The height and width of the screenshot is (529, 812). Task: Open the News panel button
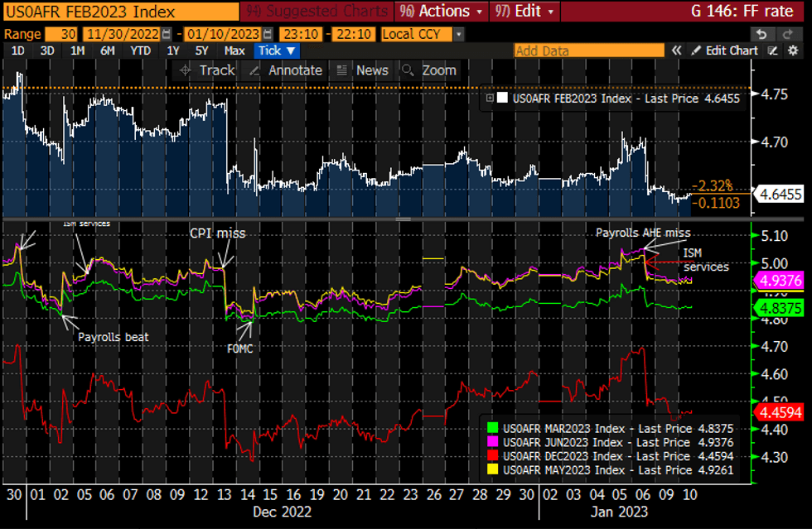(341, 70)
